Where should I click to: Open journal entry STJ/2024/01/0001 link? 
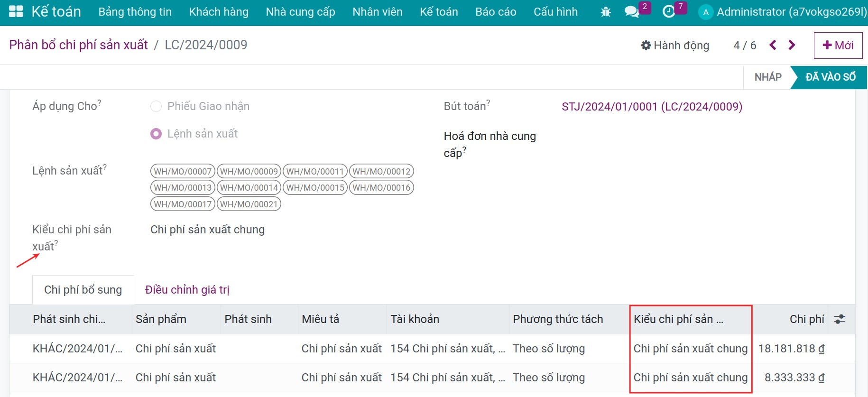click(x=652, y=107)
